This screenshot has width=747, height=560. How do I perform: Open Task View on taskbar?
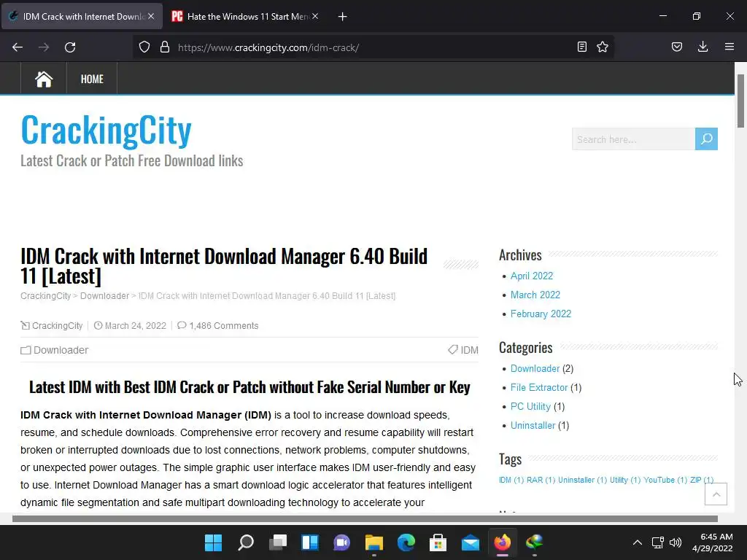point(278,542)
